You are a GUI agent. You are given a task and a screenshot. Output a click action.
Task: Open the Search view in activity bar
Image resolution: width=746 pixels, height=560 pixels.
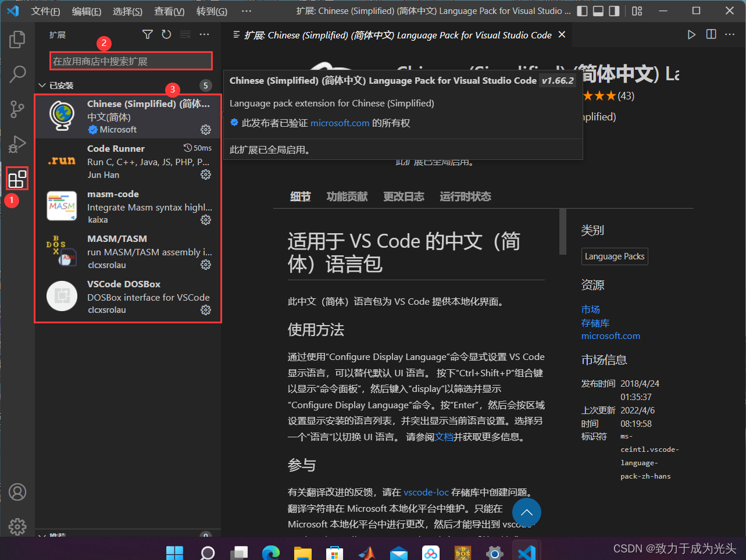click(17, 74)
